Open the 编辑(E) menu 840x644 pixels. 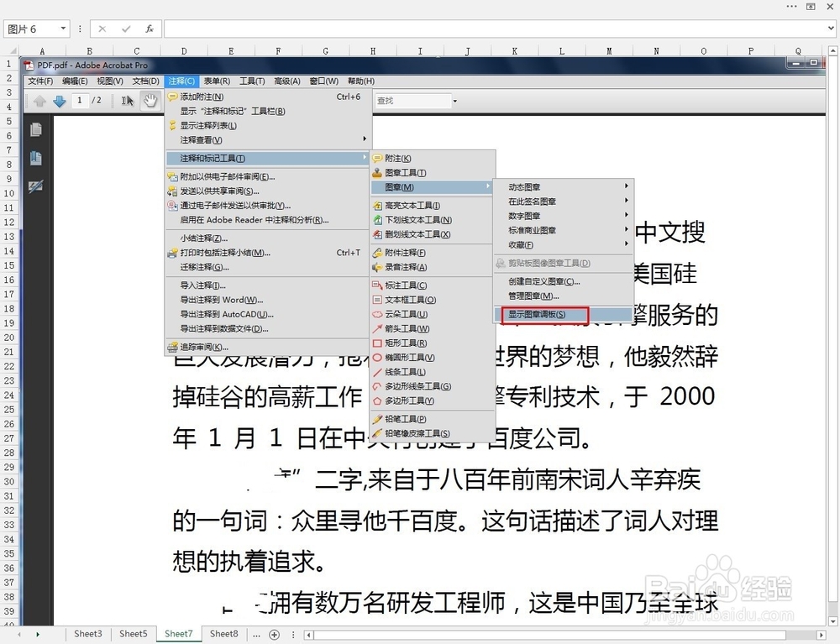point(75,81)
